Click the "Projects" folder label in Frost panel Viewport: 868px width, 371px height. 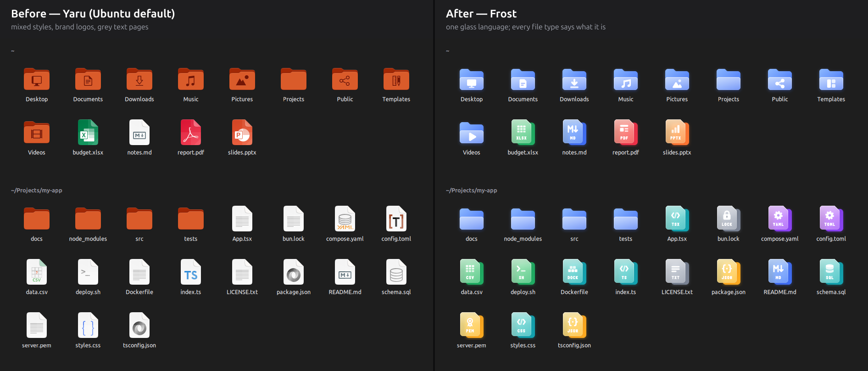(x=729, y=99)
